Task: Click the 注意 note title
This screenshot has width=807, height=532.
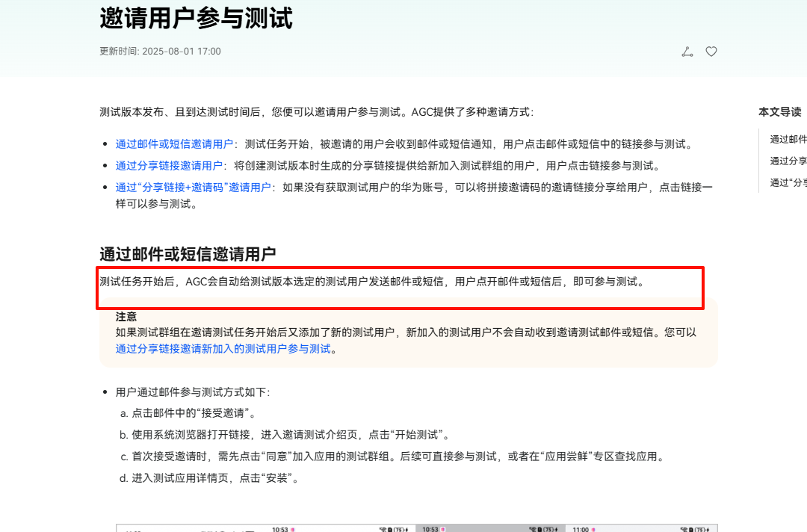Action: (126, 316)
